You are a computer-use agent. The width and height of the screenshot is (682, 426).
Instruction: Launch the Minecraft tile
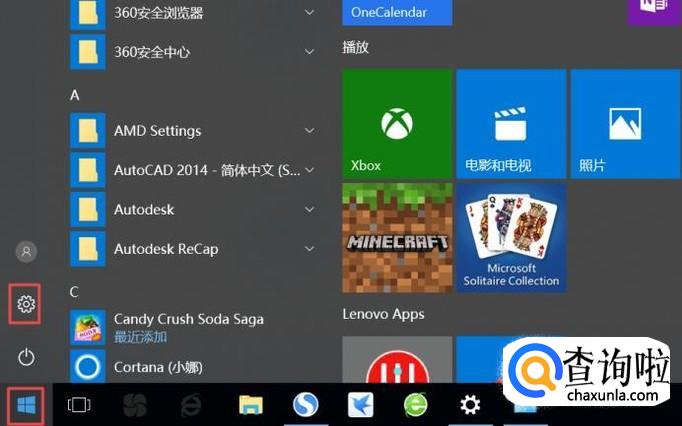click(397, 237)
